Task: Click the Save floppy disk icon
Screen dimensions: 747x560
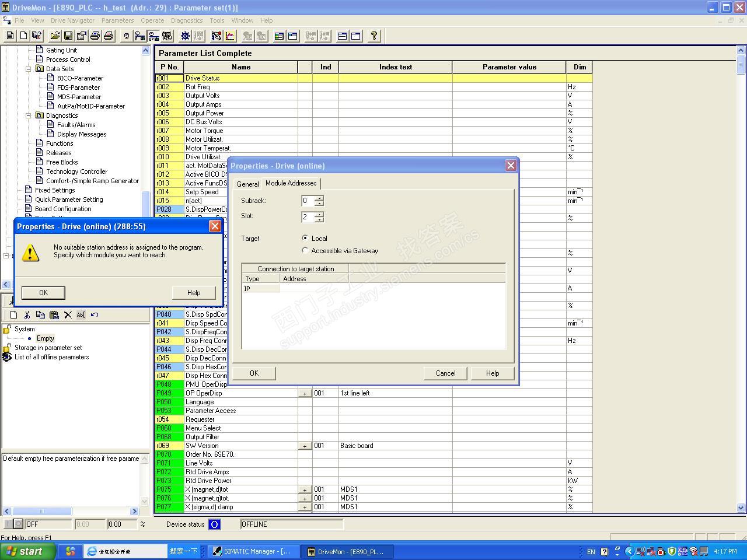Action: coord(68,36)
